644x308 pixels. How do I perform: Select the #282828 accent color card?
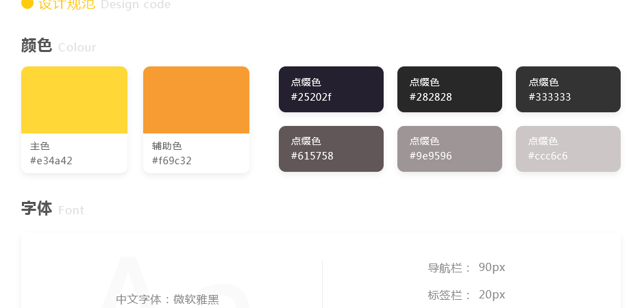[449, 90]
